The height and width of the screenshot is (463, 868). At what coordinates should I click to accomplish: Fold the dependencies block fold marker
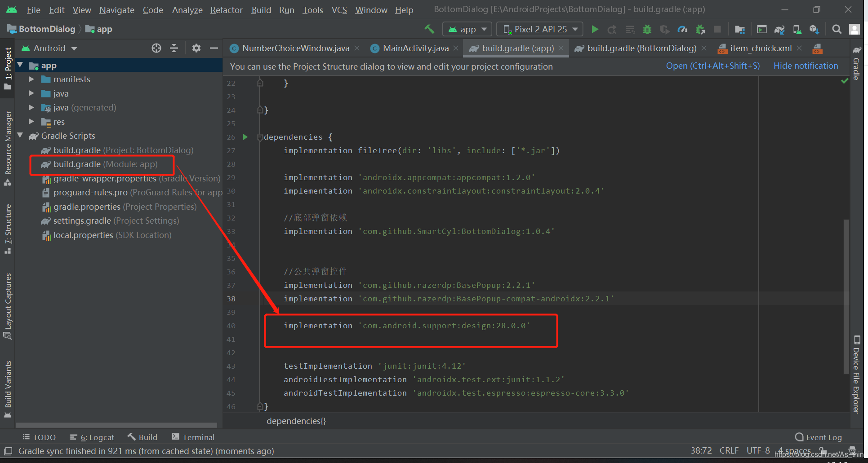coord(260,137)
